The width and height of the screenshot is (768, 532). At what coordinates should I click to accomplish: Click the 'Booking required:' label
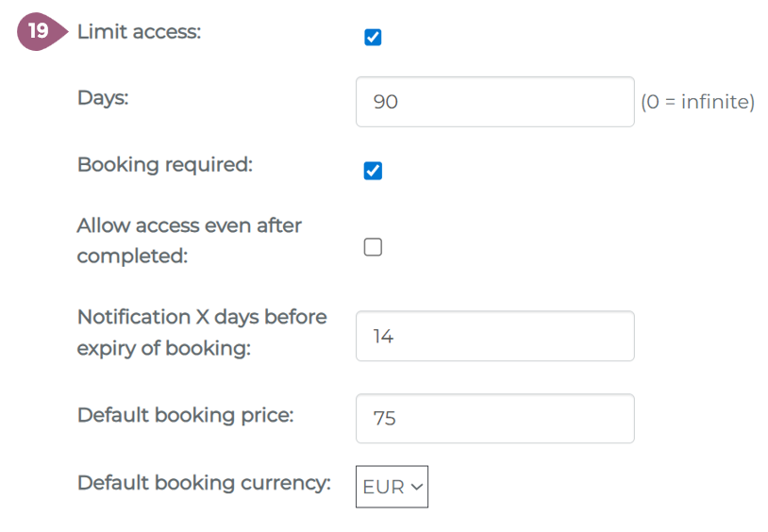[165, 165]
